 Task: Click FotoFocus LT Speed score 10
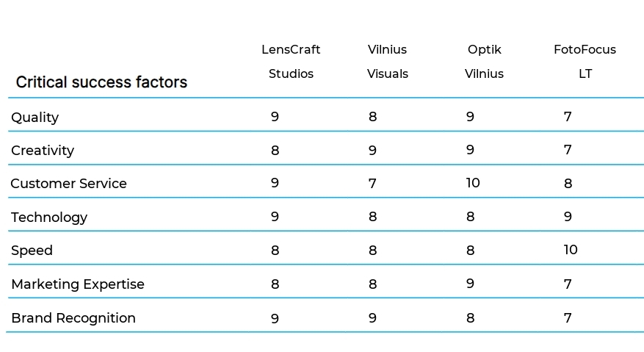click(571, 250)
